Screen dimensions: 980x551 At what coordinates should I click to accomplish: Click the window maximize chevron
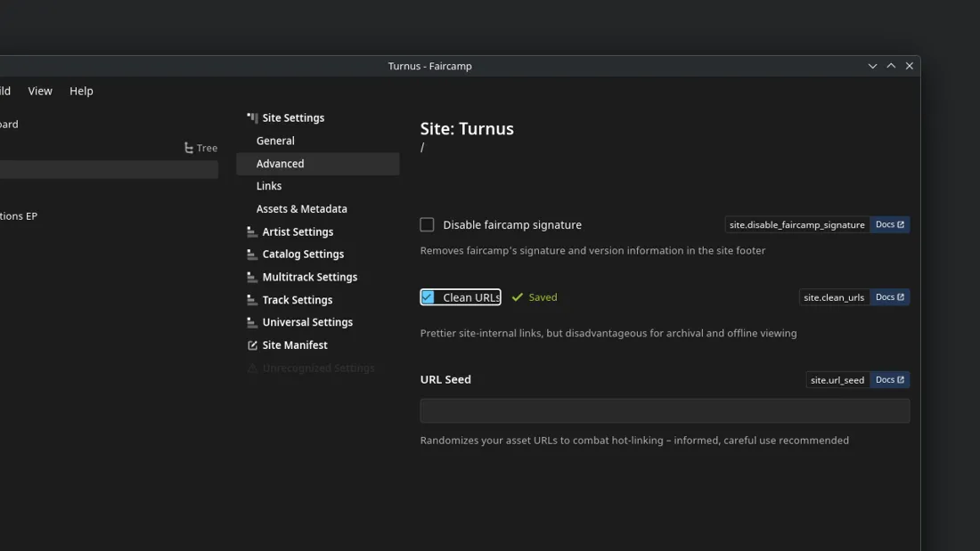pos(891,66)
